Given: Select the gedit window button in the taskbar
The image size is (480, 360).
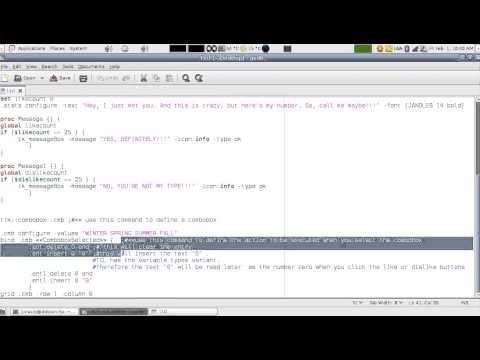Looking at the screenshot, I should pos(114,311).
